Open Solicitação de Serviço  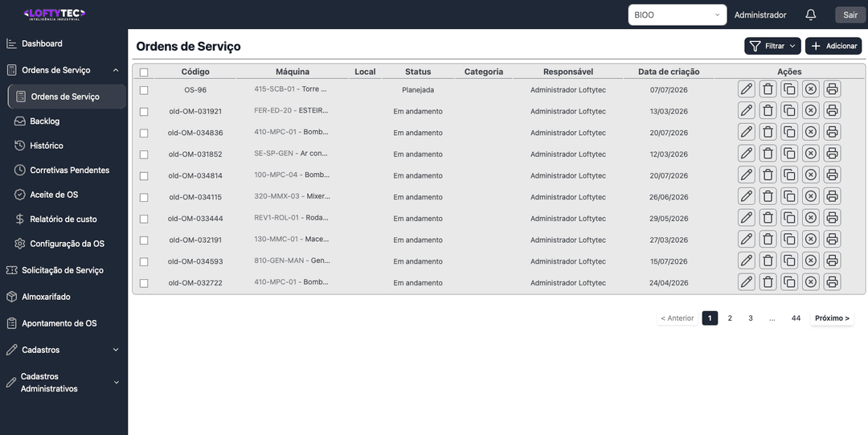pyautogui.click(x=63, y=270)
